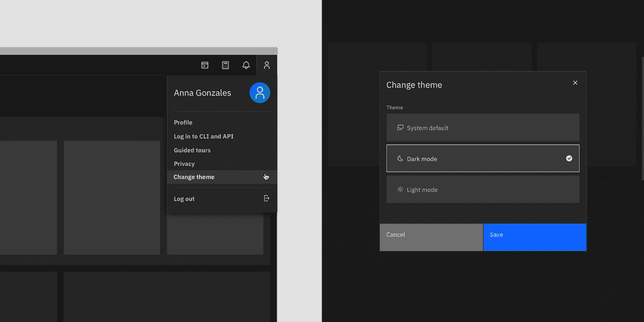Close the Change theme dialog
The height and width of the screenshot is (322, 644).
tap(575, 82)
